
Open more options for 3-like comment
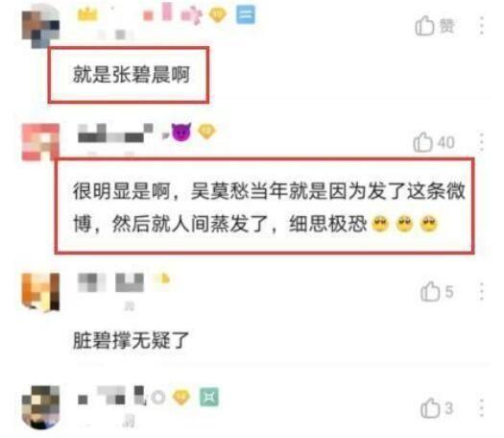(482, 408)
